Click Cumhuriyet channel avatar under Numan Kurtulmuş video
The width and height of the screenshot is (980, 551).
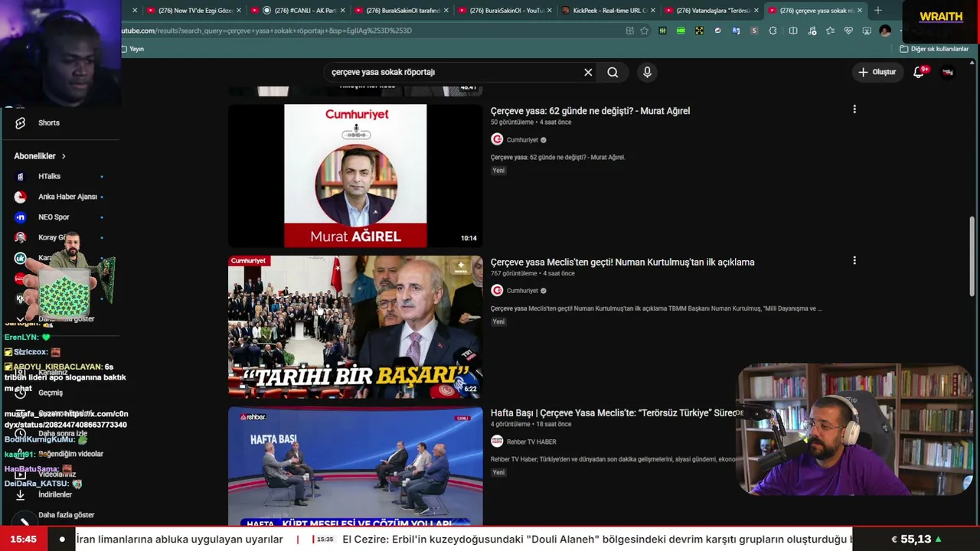pos(497,290)
